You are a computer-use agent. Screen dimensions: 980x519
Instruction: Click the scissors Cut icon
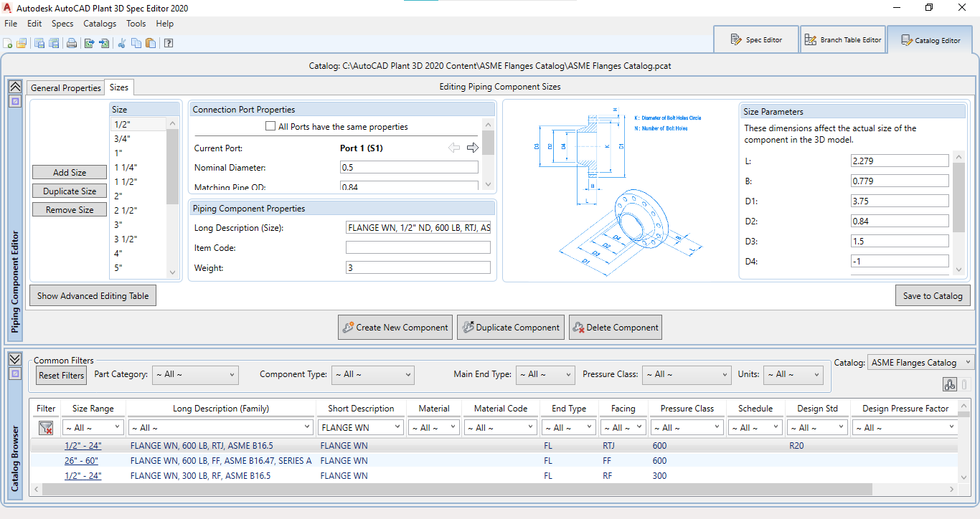[x=121, y=43]
